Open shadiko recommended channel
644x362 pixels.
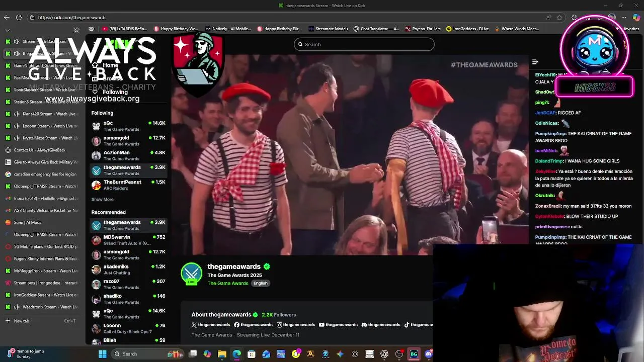click(128, 299)
